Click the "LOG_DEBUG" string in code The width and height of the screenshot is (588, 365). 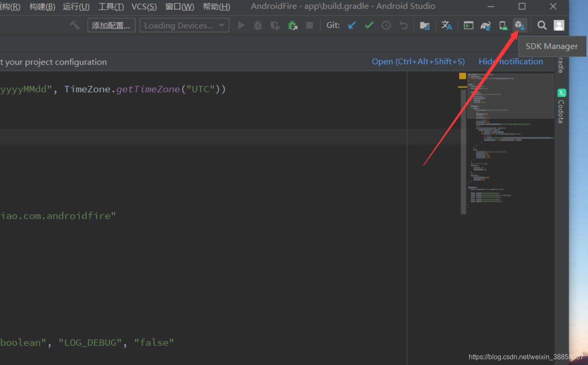[90, 343]
